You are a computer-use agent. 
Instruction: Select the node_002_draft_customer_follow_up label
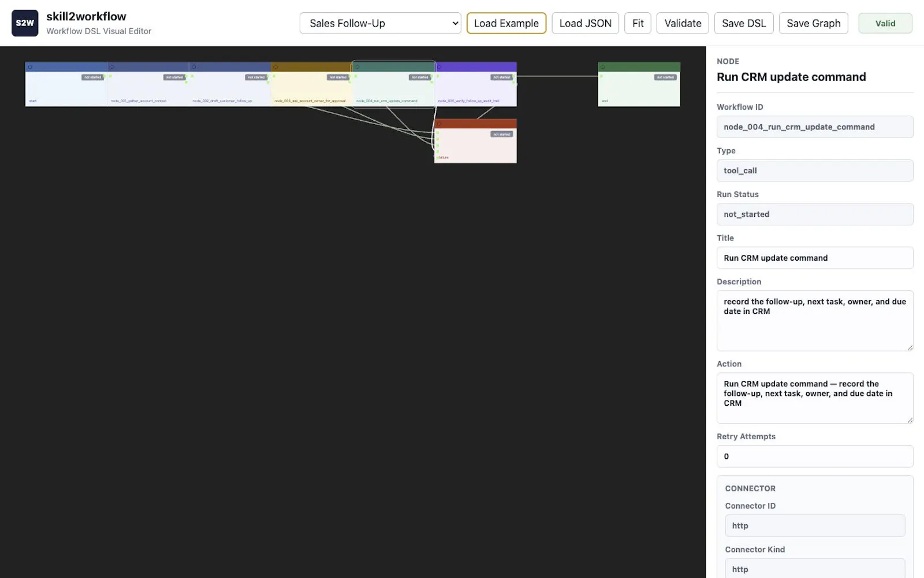click(222, 101)
